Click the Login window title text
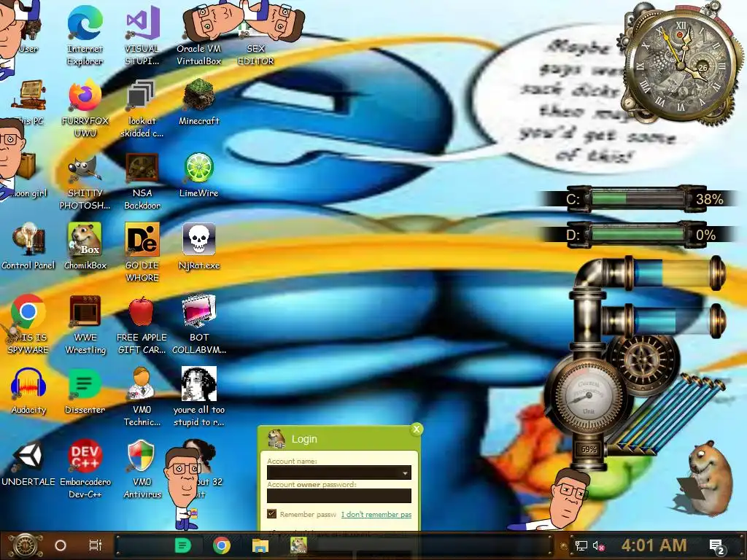The height and width of the screenshot is (560, 747). point(304,439)
